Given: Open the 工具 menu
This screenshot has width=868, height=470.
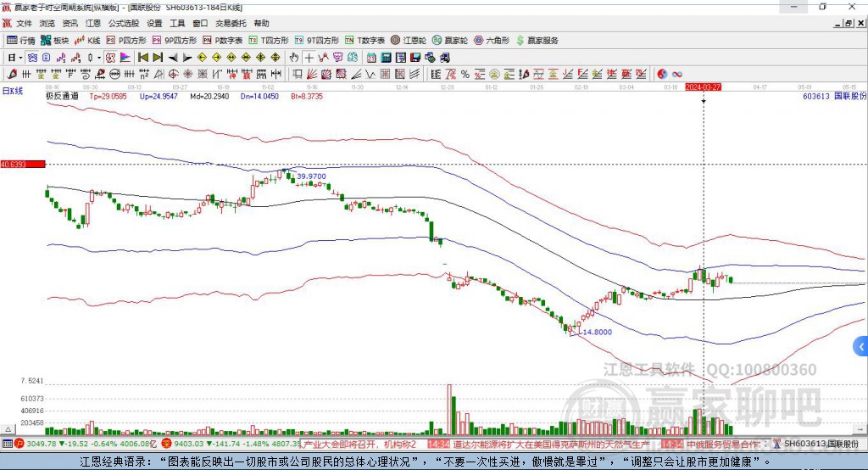Looking at the screenshot, I should tap(177, 23).
